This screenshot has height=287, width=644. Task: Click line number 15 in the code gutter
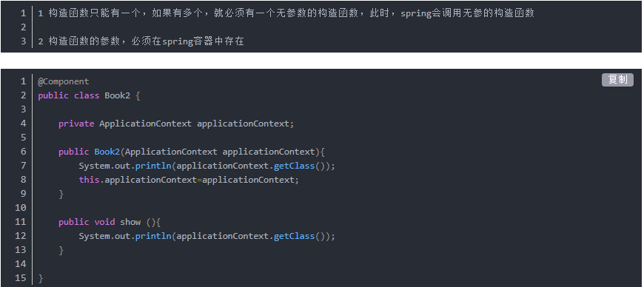(x=20, y=278)
